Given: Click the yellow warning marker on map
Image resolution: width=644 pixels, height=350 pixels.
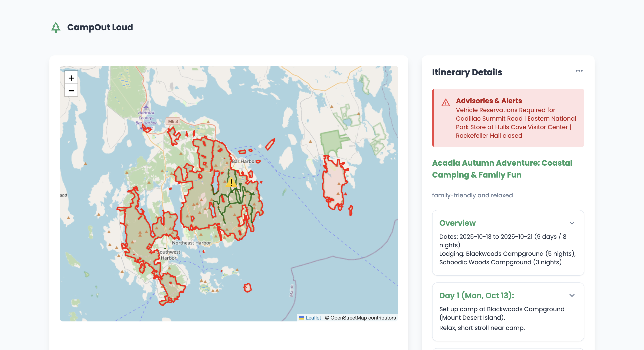Looking at the screenshot, I should (231, 183).
